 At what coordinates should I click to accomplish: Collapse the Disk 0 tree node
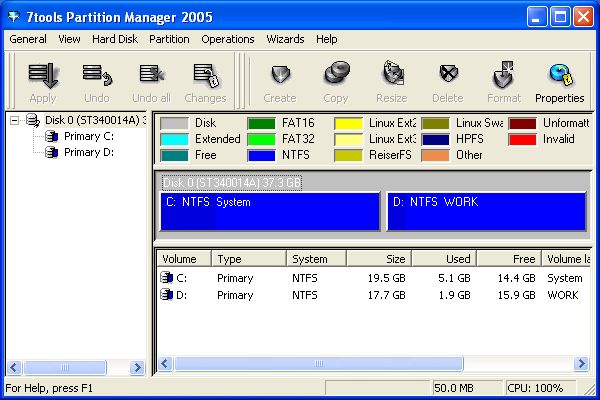click(x=15, y=121)
